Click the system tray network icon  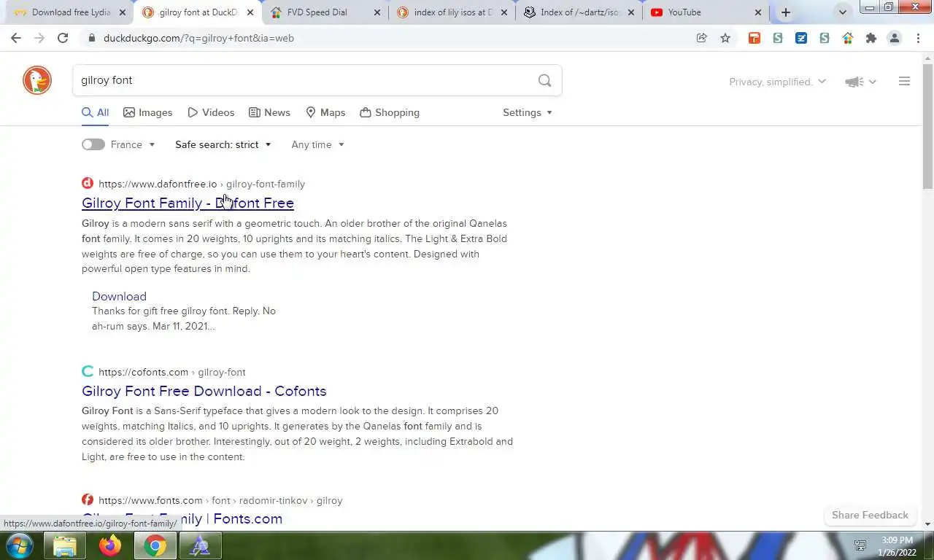click(861, 545)
